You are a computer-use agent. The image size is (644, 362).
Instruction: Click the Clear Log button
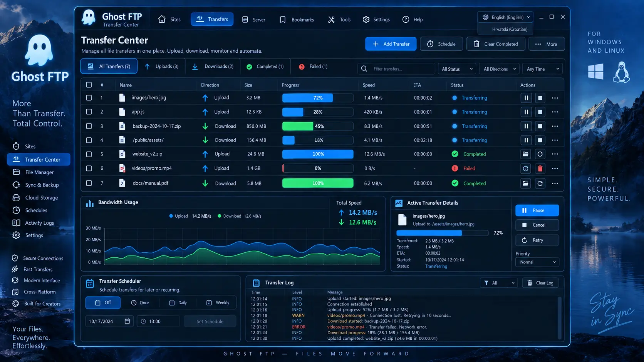click(x=540, y=283)
